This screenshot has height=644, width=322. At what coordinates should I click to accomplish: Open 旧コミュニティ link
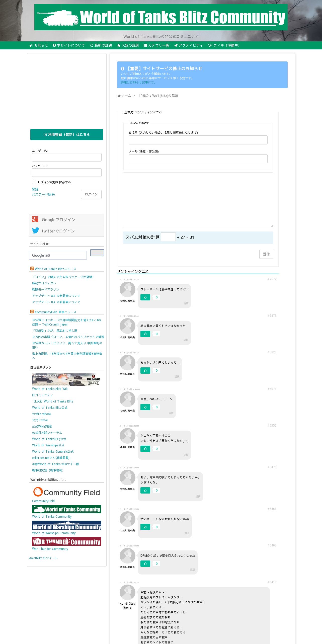(42, 395)
